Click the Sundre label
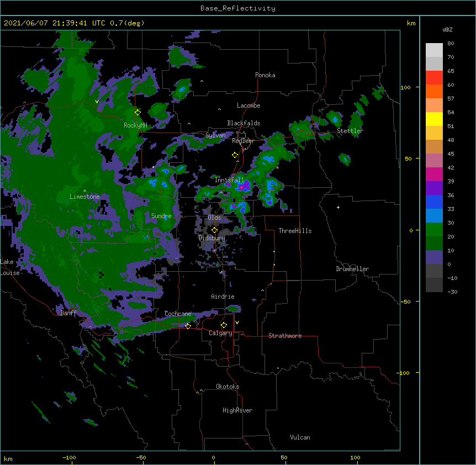Image resolution: width=476 pixels, height=465 pixels. pos(161,216)
